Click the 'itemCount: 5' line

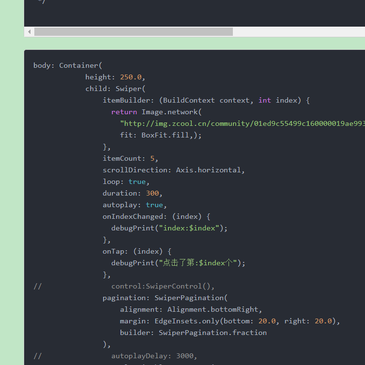[x=130, y=158]
